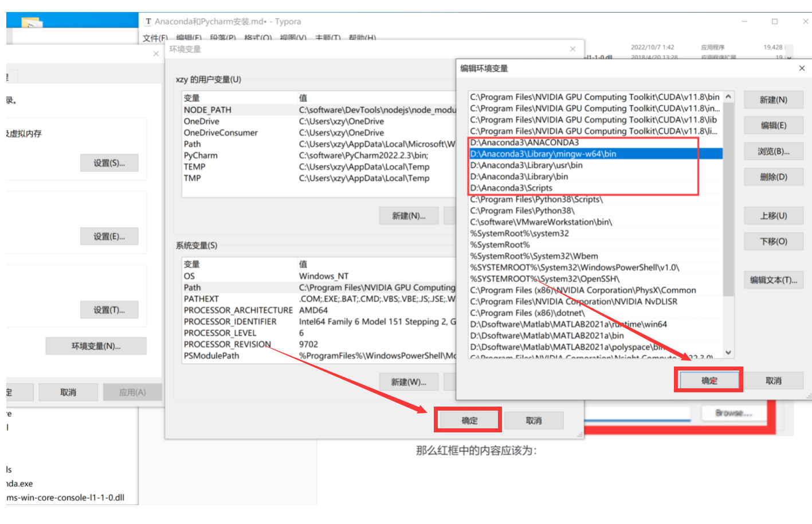Select NODE_PATH user variable row
Viewport: 812px width, 524px height.
click(320, 110)
